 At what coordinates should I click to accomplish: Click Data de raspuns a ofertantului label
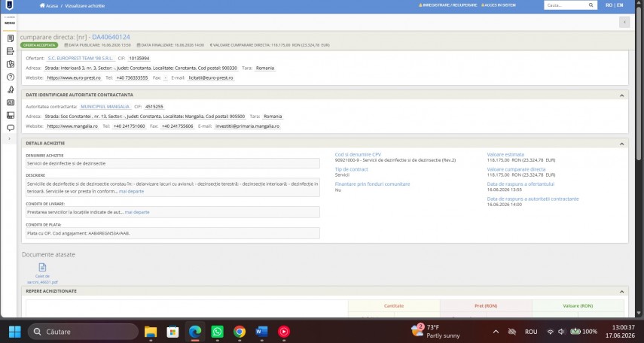(520, 184)
